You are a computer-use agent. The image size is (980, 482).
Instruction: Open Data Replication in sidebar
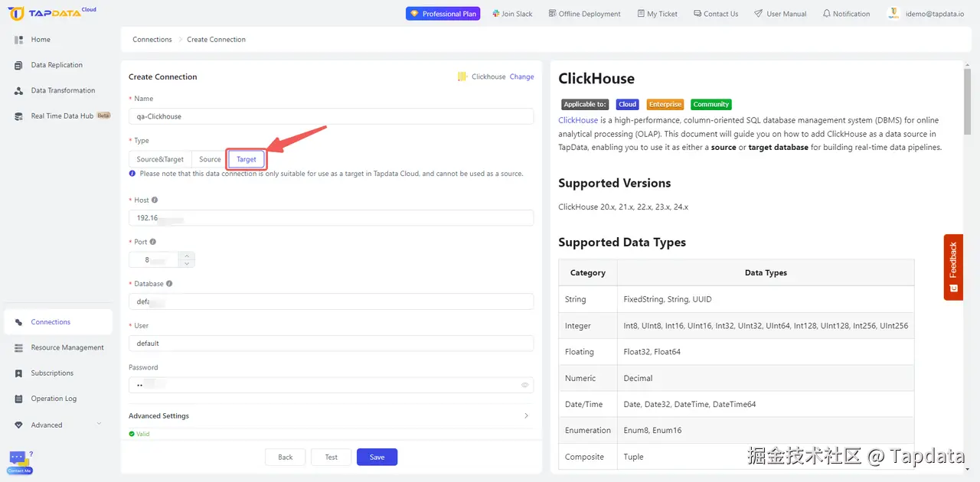click(x=58, y=65)
